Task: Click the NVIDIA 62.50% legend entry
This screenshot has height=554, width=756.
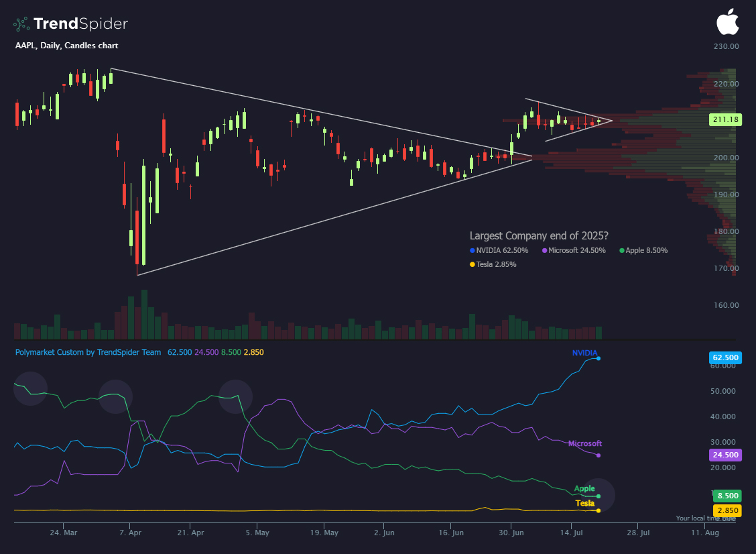Action: point(499,250)
